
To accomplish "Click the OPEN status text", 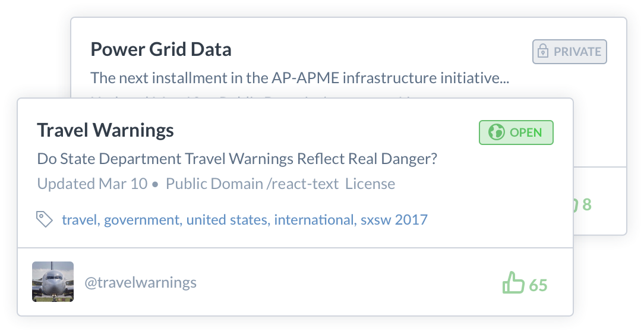I will (526, 133).
